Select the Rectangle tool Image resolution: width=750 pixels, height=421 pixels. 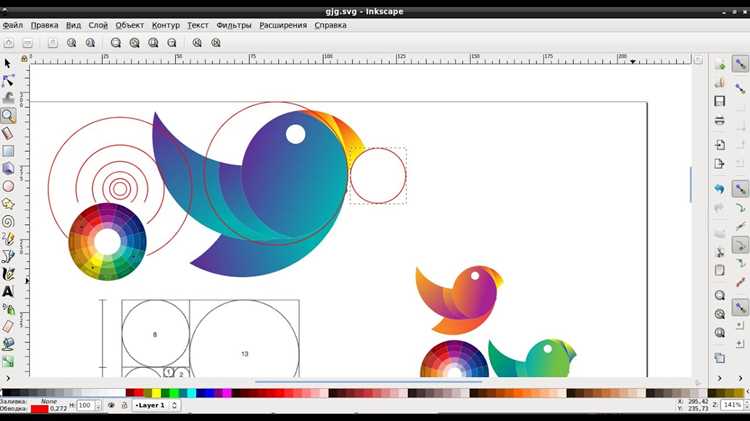8,151
